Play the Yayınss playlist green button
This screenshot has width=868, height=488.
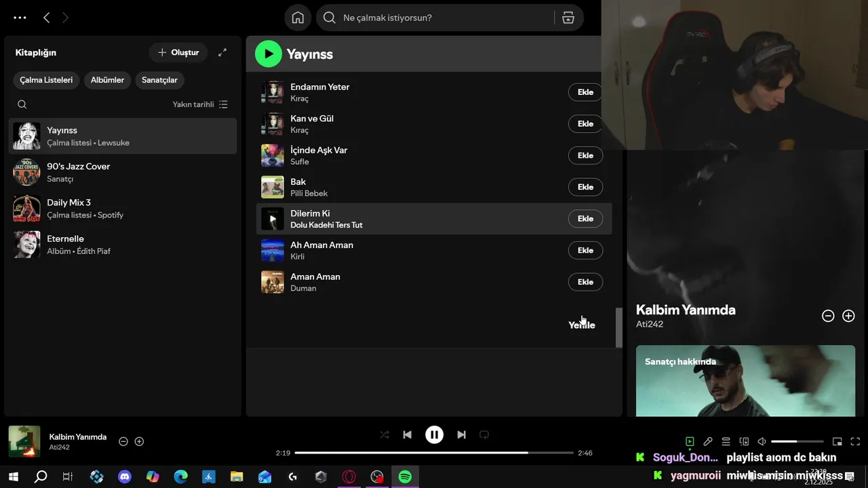[x=269, y=54]
